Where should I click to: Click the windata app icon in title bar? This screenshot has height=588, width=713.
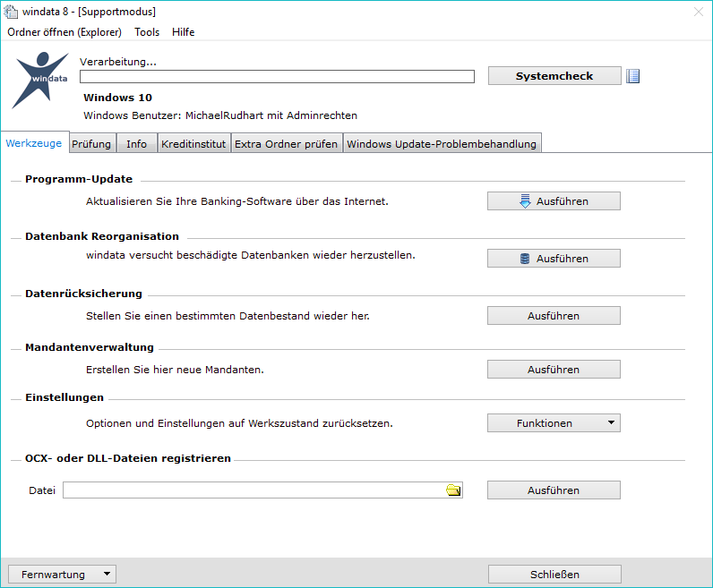(11, 12)
